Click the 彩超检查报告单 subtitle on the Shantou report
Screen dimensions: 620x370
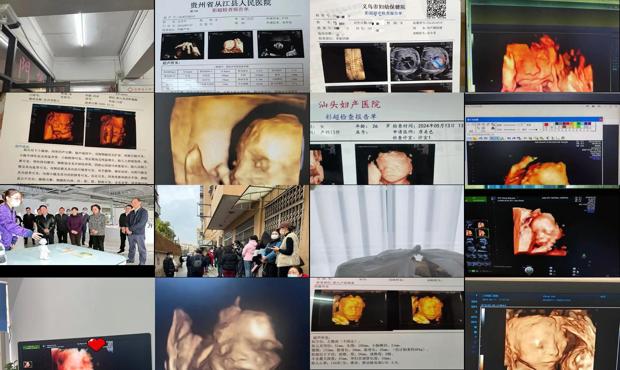351,117
